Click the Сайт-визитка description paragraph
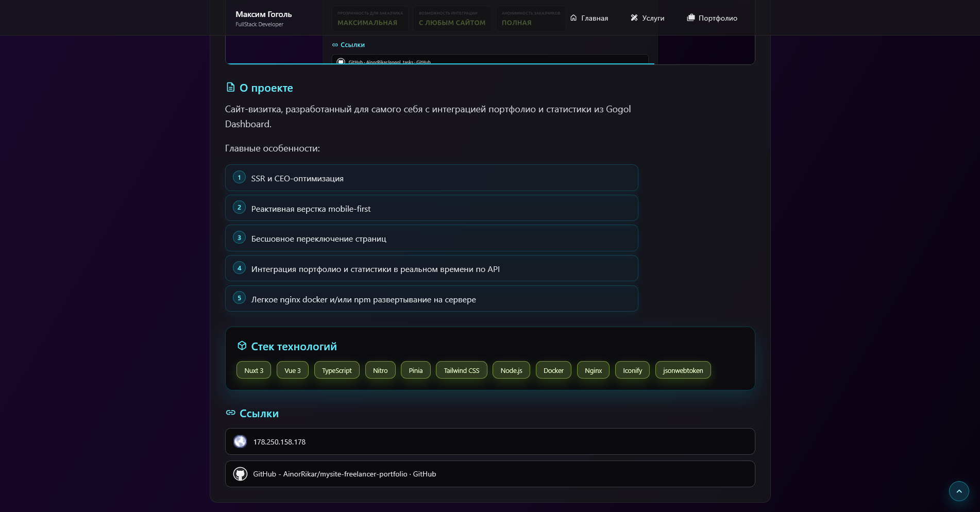This screenshot has width=980, height=512. (428, 116)
